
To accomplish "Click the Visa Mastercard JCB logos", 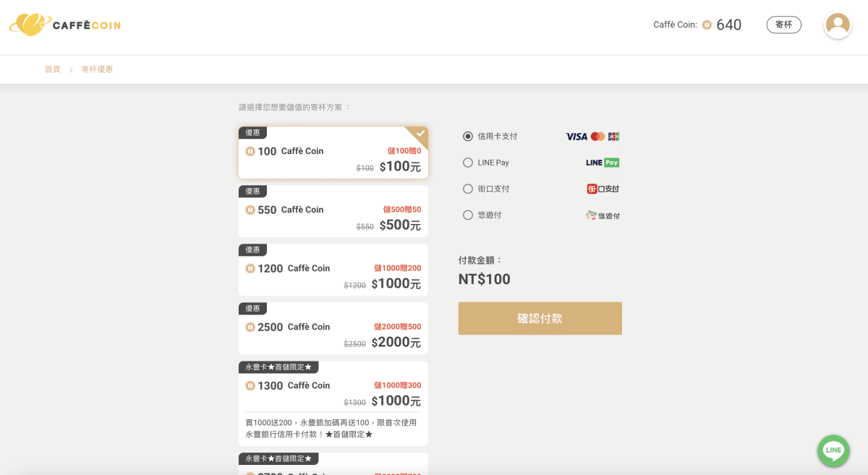I will tap(592, 137).
